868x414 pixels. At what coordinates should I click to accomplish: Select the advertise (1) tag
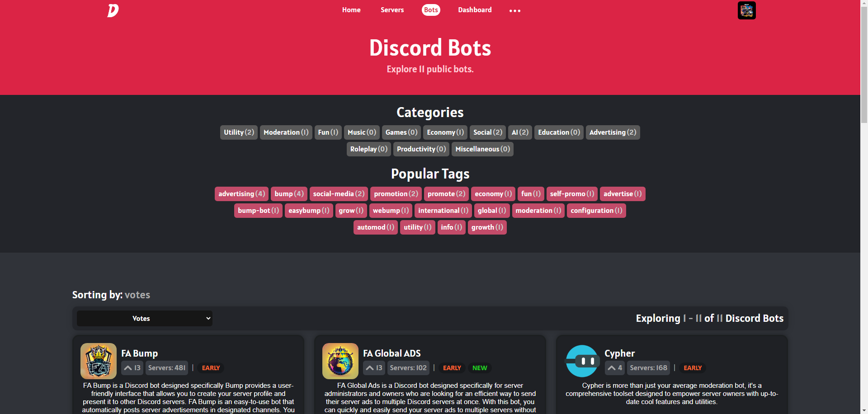pyautogui.click(x=623, y=194)
